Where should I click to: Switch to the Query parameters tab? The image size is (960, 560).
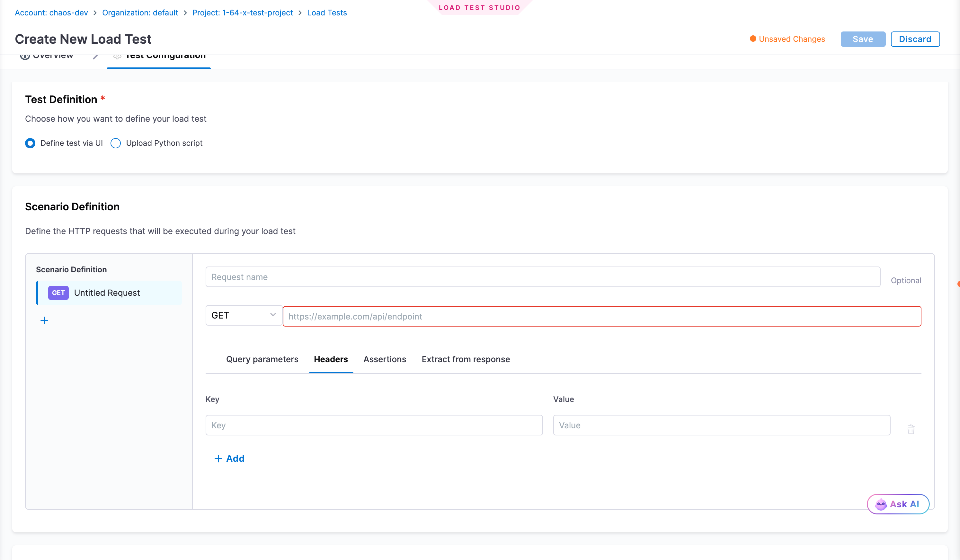click(262, 359)
